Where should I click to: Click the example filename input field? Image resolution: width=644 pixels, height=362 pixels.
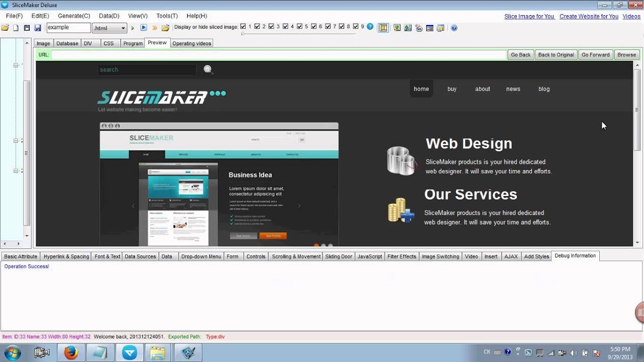68,28
